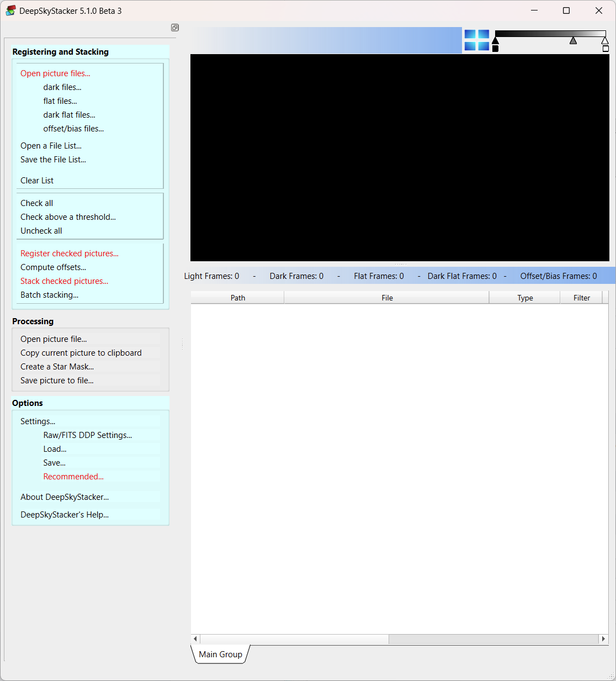Click Uncheck all
Image resolution: width=616 pixels, height=681 pixels.
click(41, 231)
